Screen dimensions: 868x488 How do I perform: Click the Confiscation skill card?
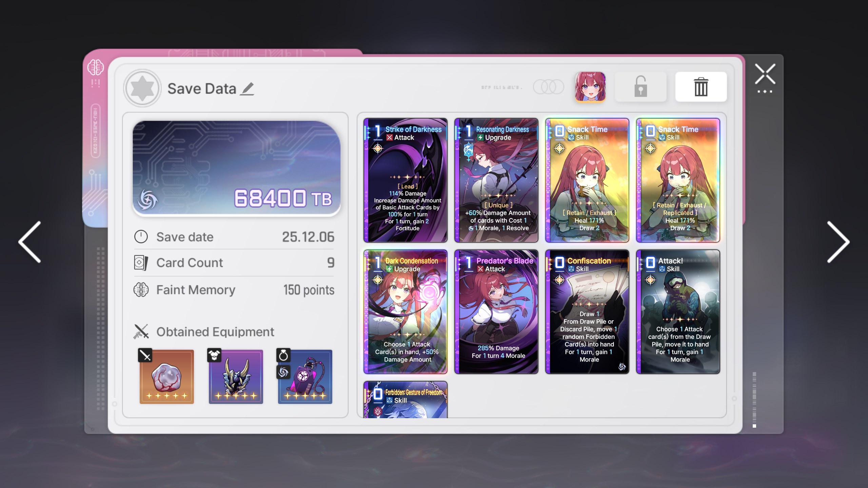tap(587, 312)
